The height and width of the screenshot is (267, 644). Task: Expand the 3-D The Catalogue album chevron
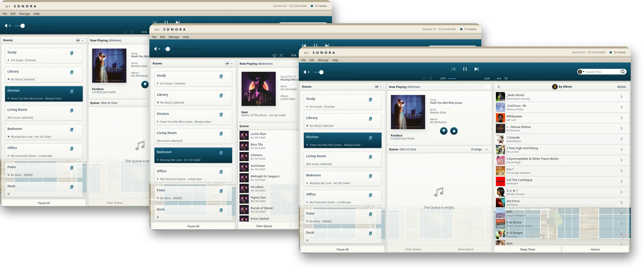click(x=621, y=181)
